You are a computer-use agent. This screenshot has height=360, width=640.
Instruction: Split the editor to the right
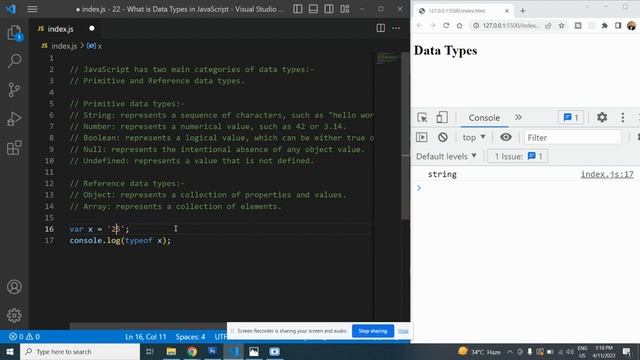[x=380, y=28]
